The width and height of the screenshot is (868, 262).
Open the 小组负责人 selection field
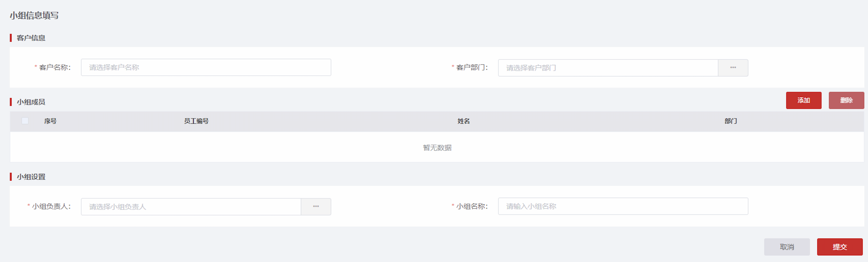[x=191, y=207]
